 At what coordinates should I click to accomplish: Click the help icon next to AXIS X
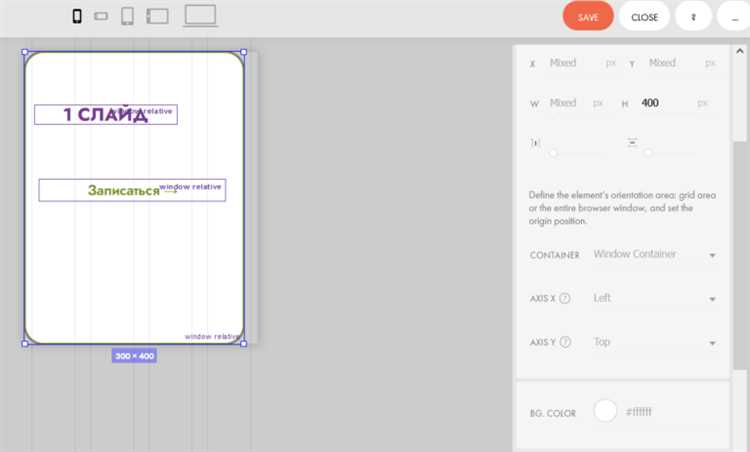pyautogui.click(x=564, y=298)
